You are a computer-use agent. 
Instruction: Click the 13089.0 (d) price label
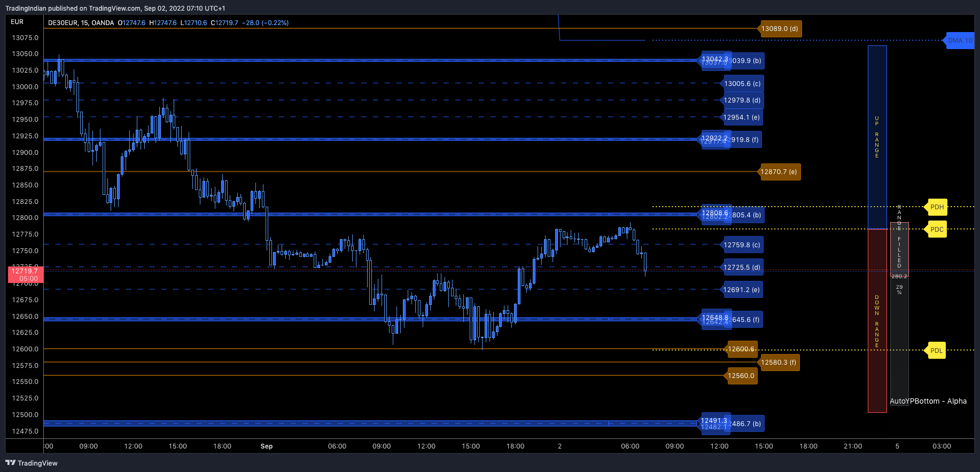[780, 29]
